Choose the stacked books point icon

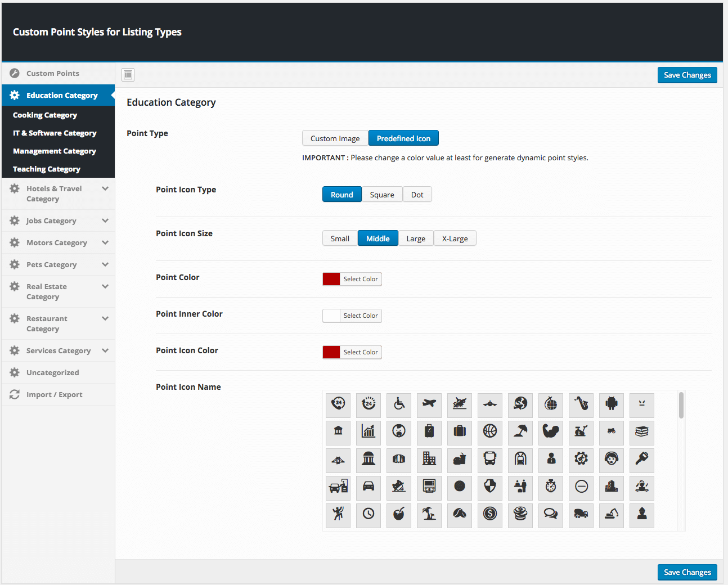(642, 431)
